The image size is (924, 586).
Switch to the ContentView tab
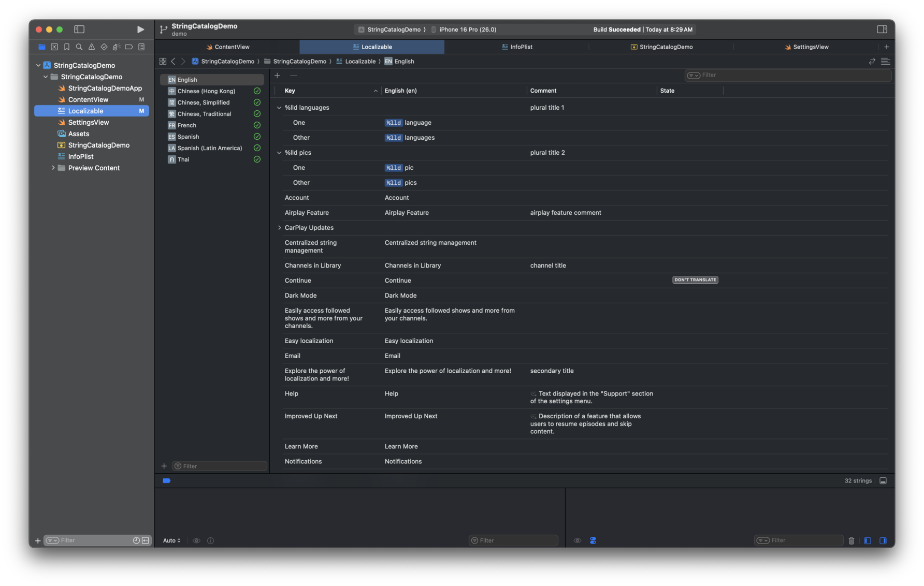(x=228, y=47)
